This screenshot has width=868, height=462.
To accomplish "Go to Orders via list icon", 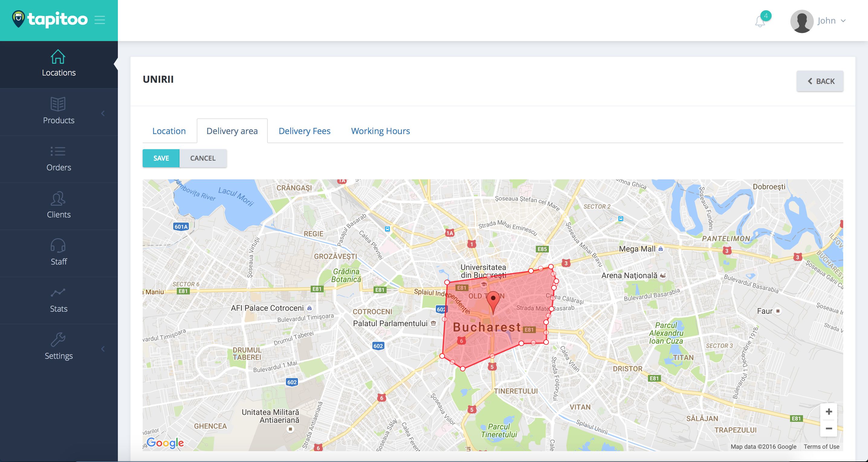I will pyautogui.click(x=58, y=151).
